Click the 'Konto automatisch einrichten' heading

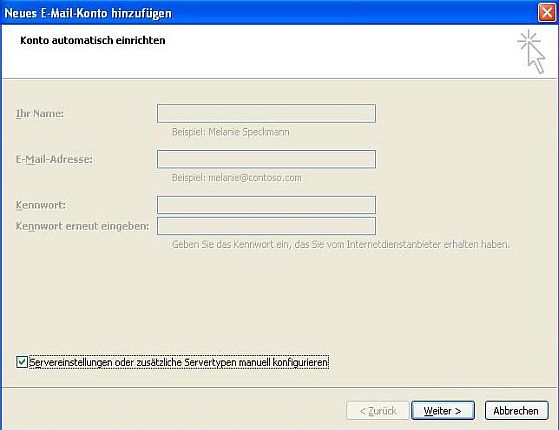coord(93,40)
